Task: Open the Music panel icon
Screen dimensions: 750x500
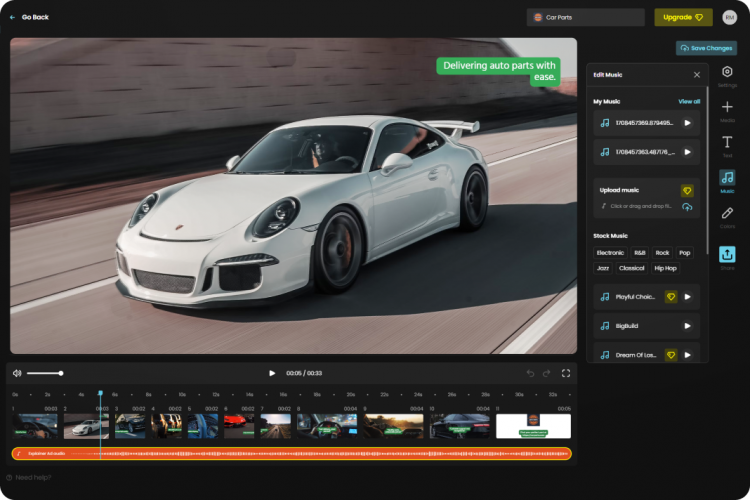Action: pos(727,178)
